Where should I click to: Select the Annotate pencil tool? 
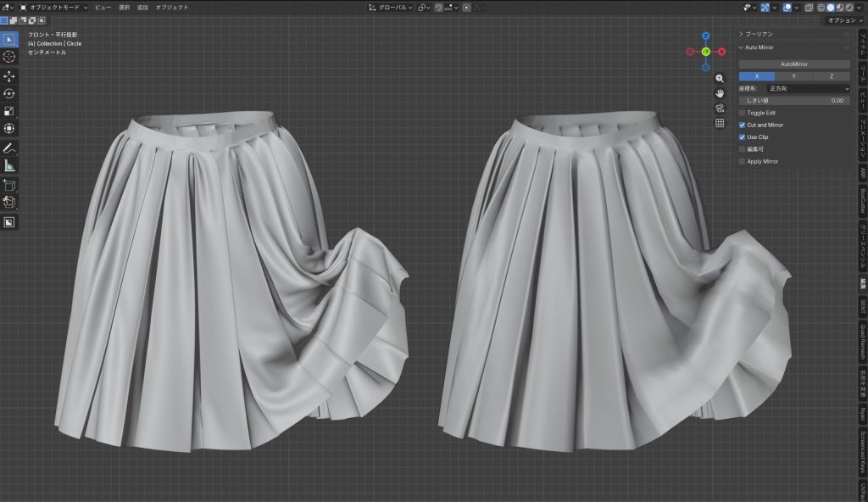pos(9,148)
